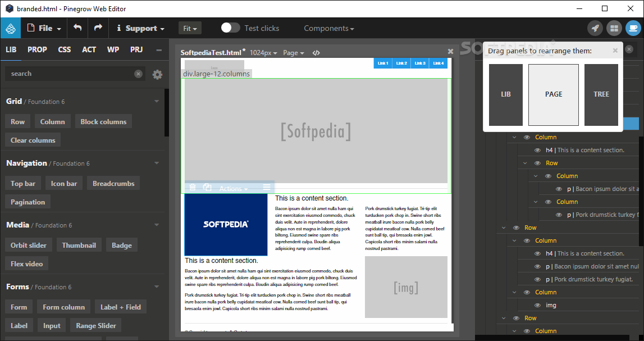
Task: Click Link 4 in page preview
Action: pyautogui.click(x=439, y=63)
